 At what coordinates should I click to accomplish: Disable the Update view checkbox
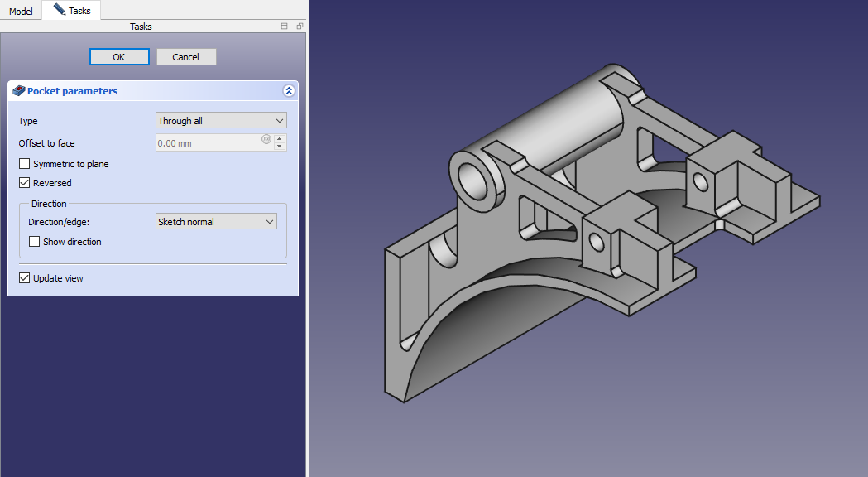click(x=25, y=278)
